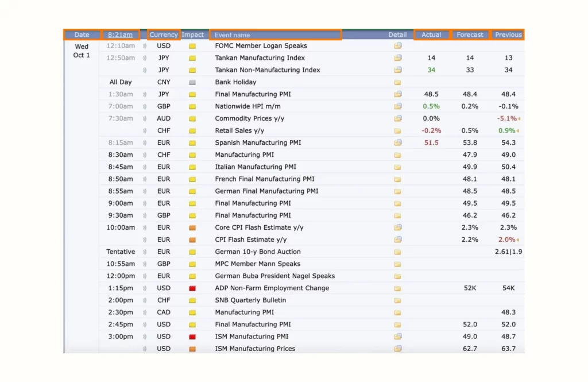588x382 pixels.
Task: Open the detail folder for German 10-y Bond Auction
Action: pyautogui.click(x=398, y=252)
